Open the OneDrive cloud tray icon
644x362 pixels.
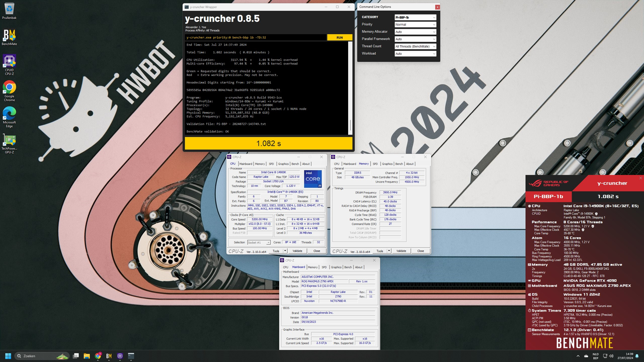pos(586,356)
